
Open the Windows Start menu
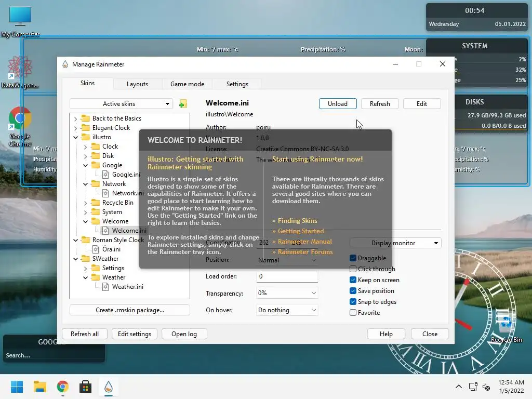(x=17, y=387)
